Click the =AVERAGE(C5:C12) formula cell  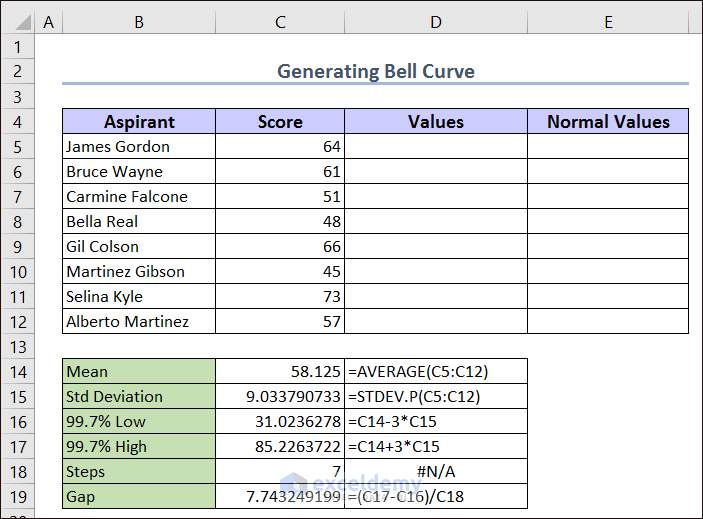tap(436, 371)
